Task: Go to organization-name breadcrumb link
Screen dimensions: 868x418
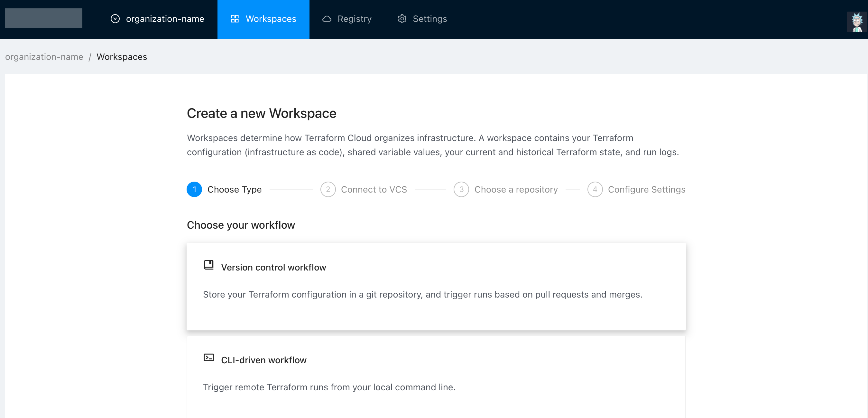Action: click(x=44, y=57)
